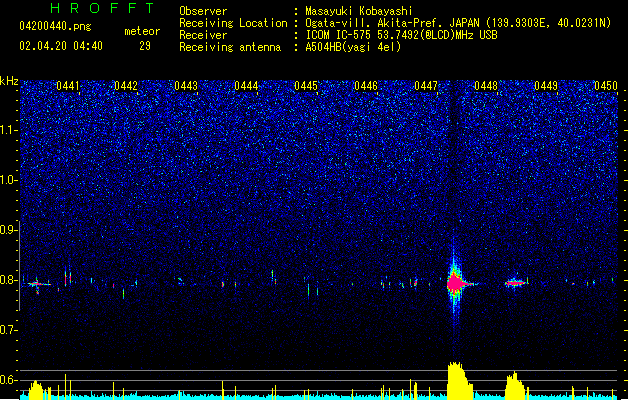Click the 0442 time marker
Screen dimensions: 629x400
pos(126,86)
